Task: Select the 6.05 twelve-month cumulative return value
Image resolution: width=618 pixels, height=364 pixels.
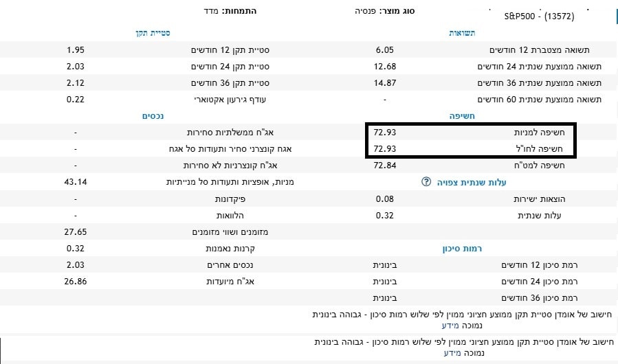Action: tap(385, 51)
